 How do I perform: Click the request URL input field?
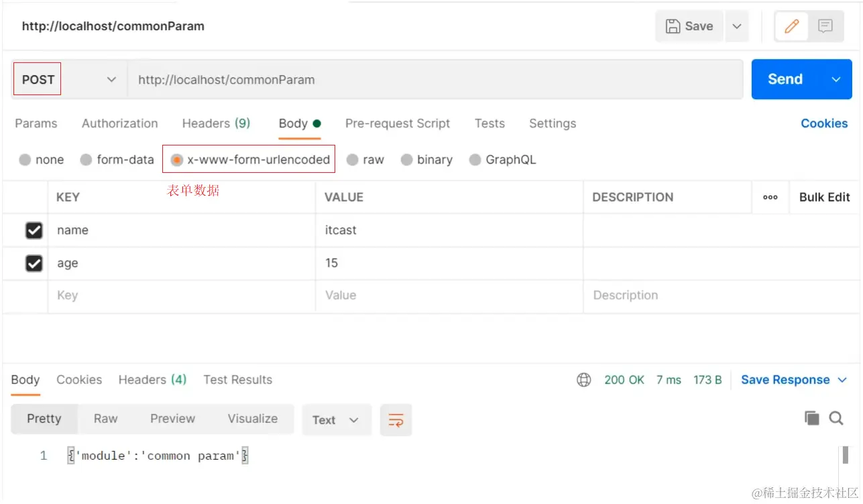click(x=435, y=79)
